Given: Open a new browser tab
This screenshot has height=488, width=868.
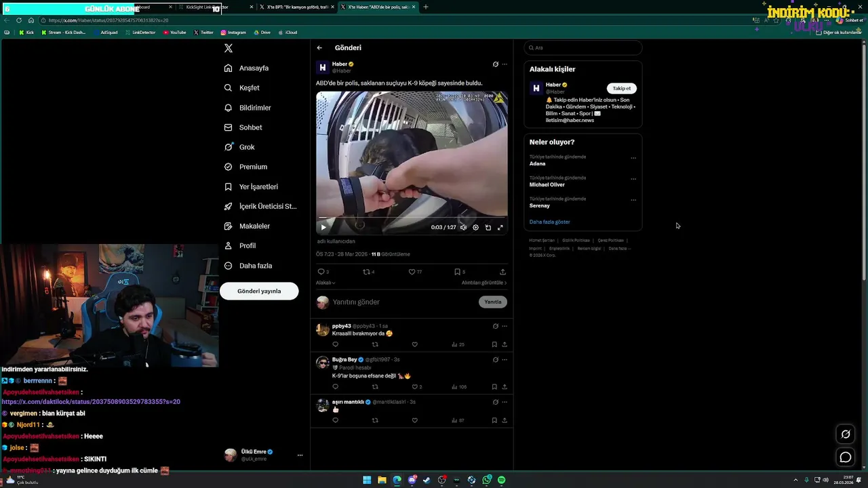Looking at the screenshot, I should tap(426, 7).
